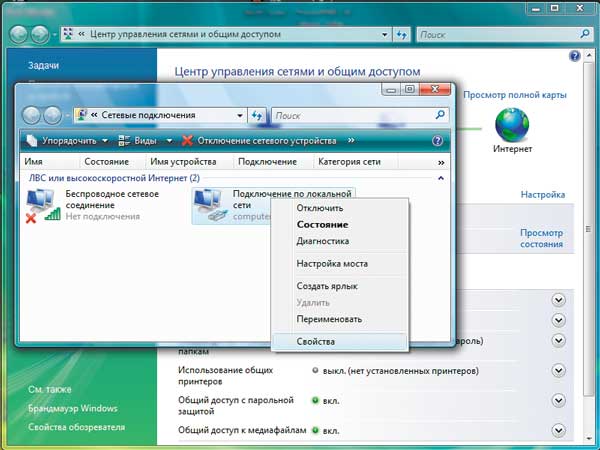The height and width of the screenshot is (450, 600).
Task: Choose Diagnose from the context menu
Action: pos(322,241)
